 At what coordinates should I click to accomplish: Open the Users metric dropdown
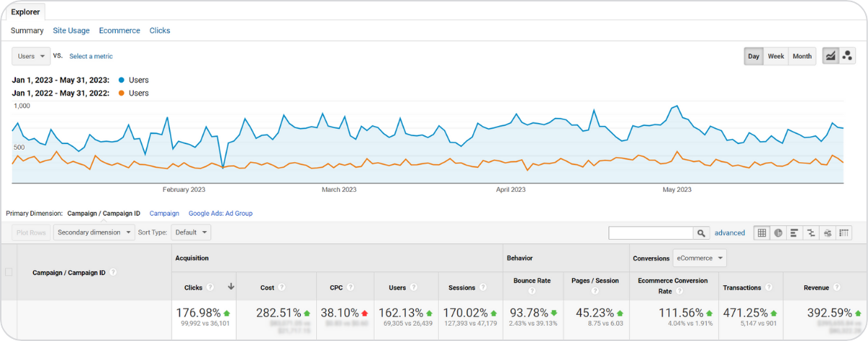tap(31, 56)
